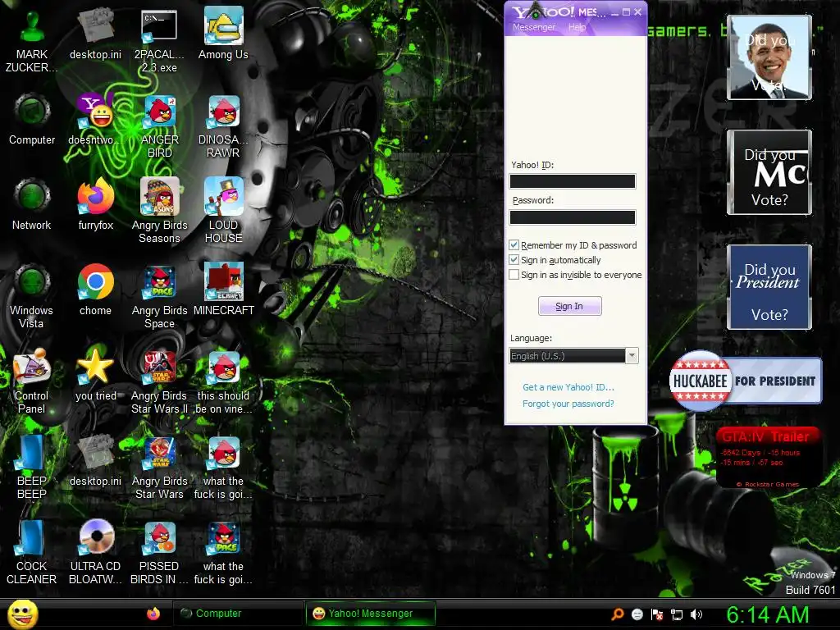The width and height of the screenshot is (840, 630).
Task: Open the BEEP BEEP icon
Action: (32, 466)
